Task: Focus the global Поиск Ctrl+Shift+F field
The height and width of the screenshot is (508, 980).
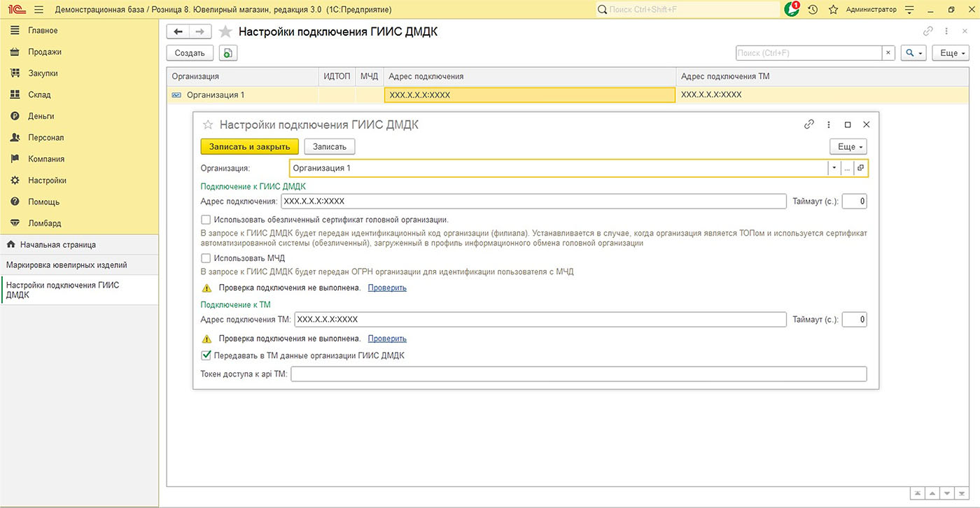Action: [687, 10]
